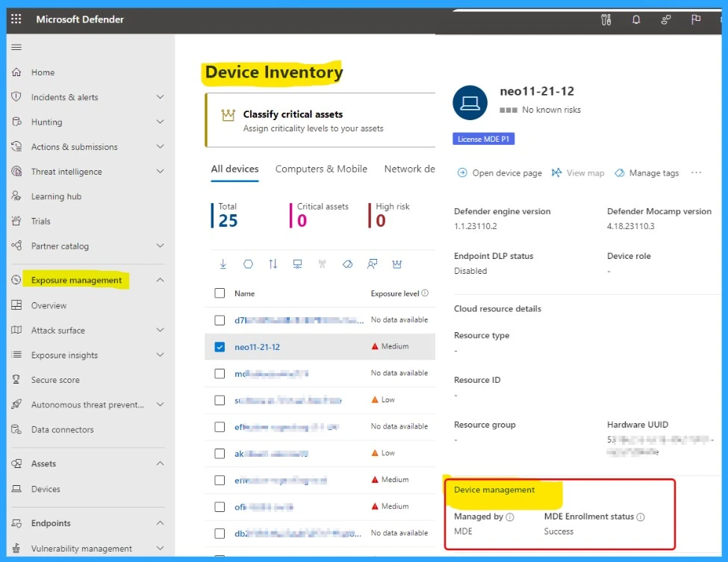Open Devices under Assets
The image size is (728, 562).
(46, 489)
